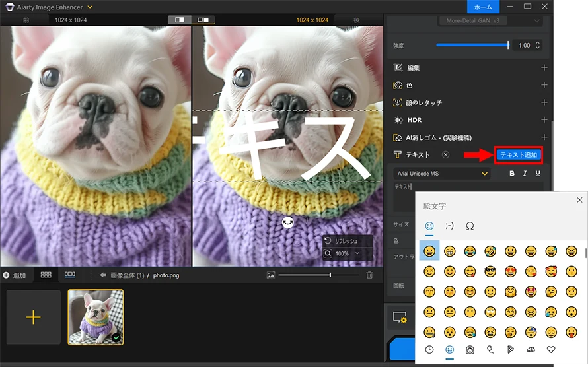This screenshot has width=588, height=367.
Task: Remove text via the circled X next to テキスト
Action: [x=445, y=154]
